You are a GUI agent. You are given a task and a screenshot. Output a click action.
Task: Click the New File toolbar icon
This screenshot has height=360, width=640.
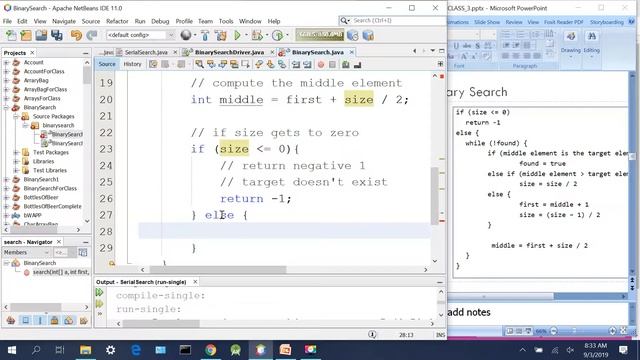coord(11,36)
